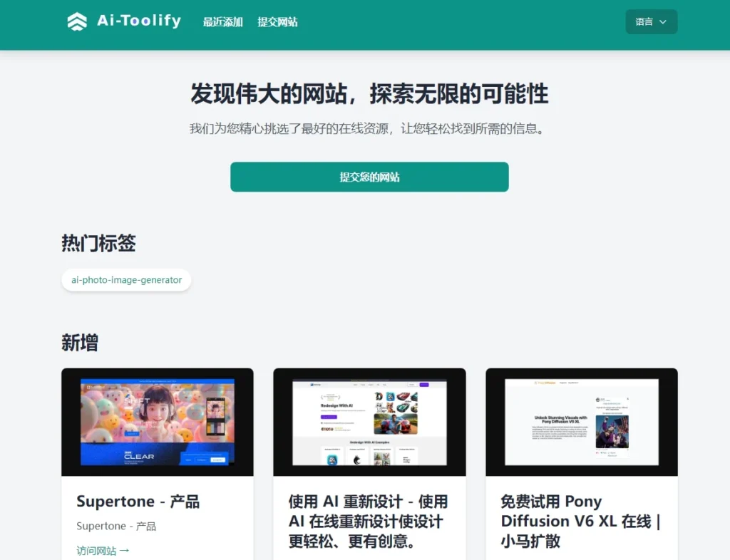The height and width of the screenshot is (560, 730).
Task: Open Supertone via the 访问网站 link
Action: (x=103, y=550)
